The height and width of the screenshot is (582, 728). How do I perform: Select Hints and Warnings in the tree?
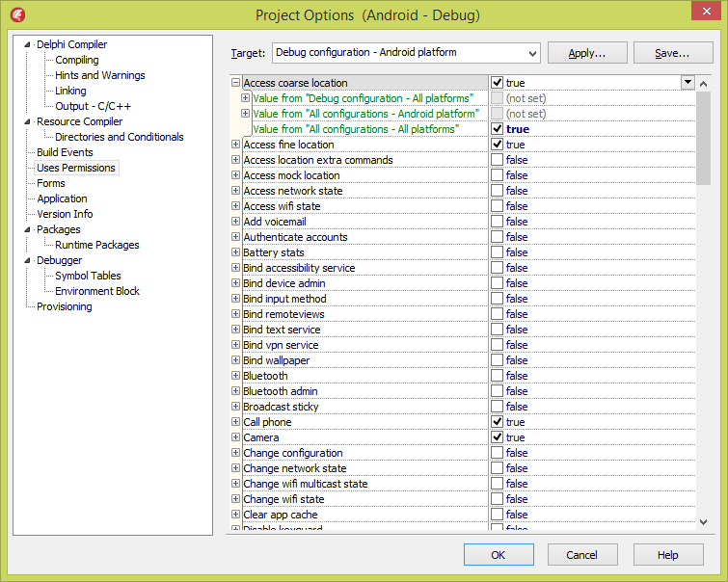coord(100,75)
